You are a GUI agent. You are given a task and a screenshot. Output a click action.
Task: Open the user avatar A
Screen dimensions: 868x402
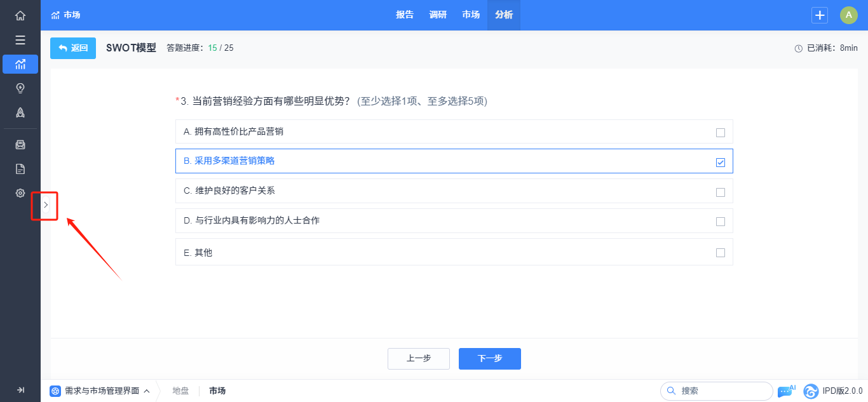[849, 15]
